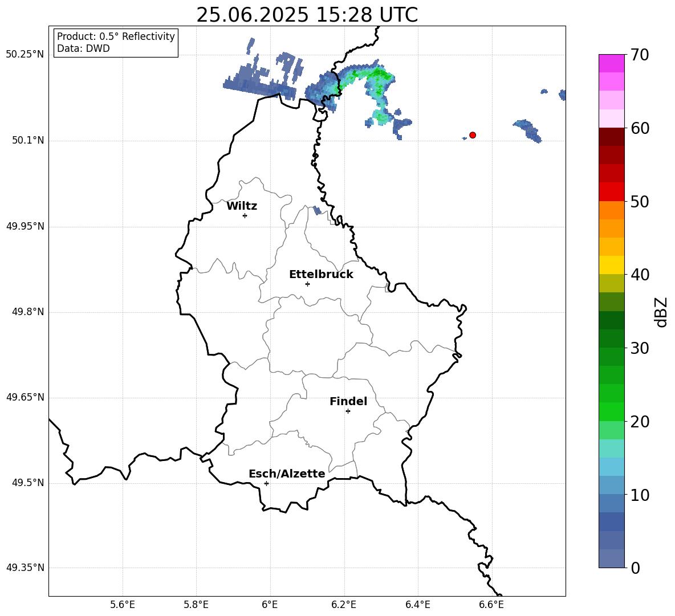Click the small blue echo northeast of Ettelbruck
Image resolution: width=675 pixels, height=616 pixels.
[x=317, y=210]
